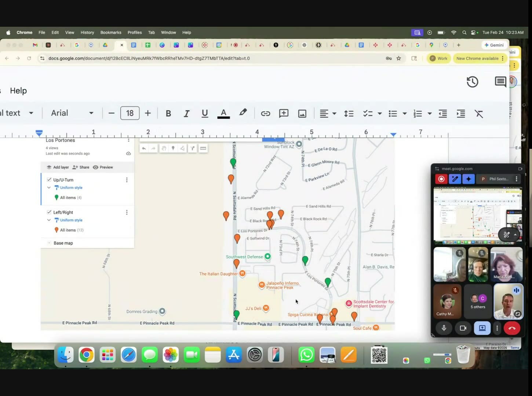Screen dimensions: 532x396
Task: Bookmark this page with the star icon
Action: click(x=399, y=58)
